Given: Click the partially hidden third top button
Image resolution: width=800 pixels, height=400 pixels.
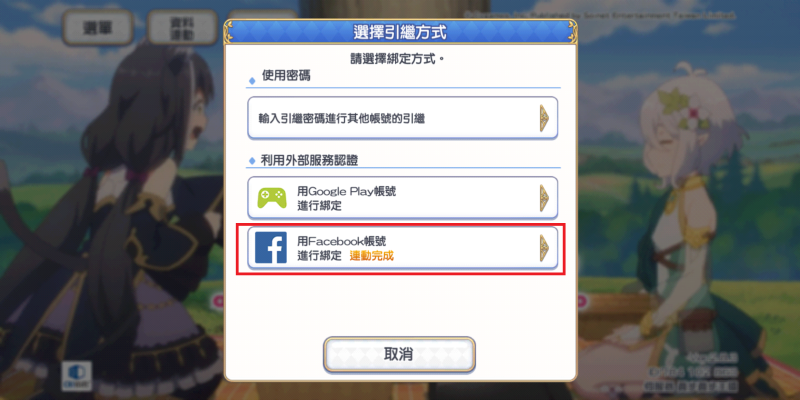Looking at the screenshot, I should 262,16.
